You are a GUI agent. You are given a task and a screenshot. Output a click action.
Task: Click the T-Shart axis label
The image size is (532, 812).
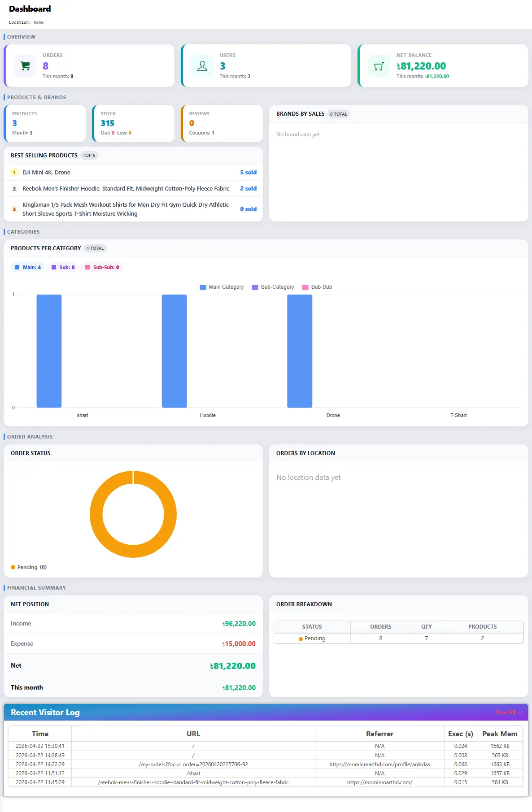click(458, 416)
